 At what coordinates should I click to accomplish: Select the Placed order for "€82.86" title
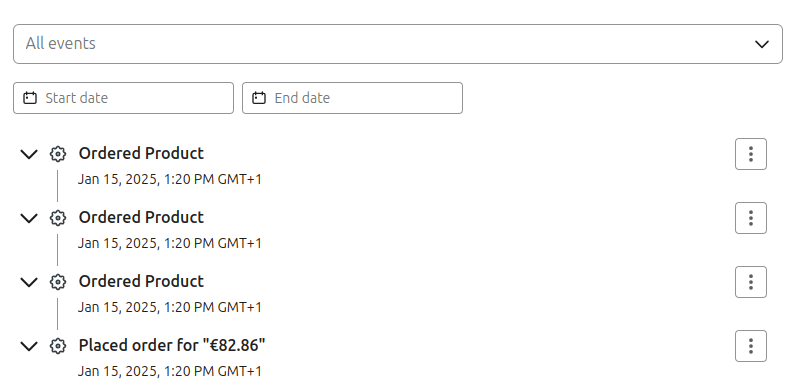pyautogui.click(x=172, y=346)
